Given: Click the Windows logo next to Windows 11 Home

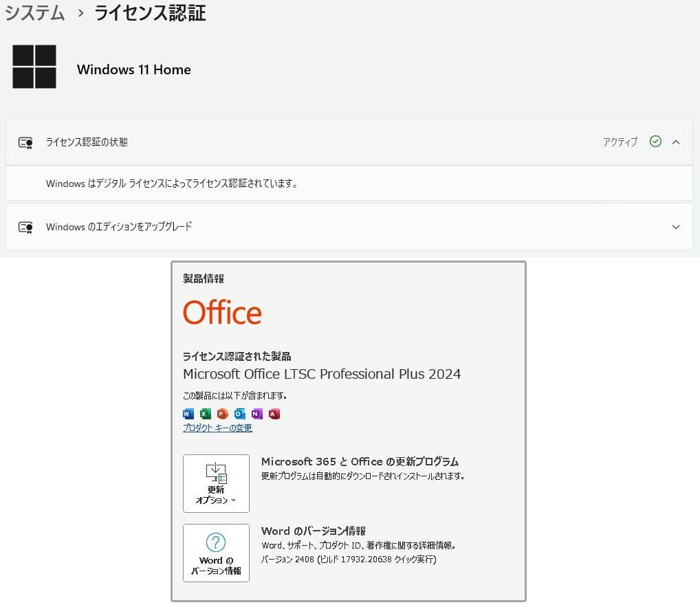Looking at the screenshot, I should coord(34,67).
